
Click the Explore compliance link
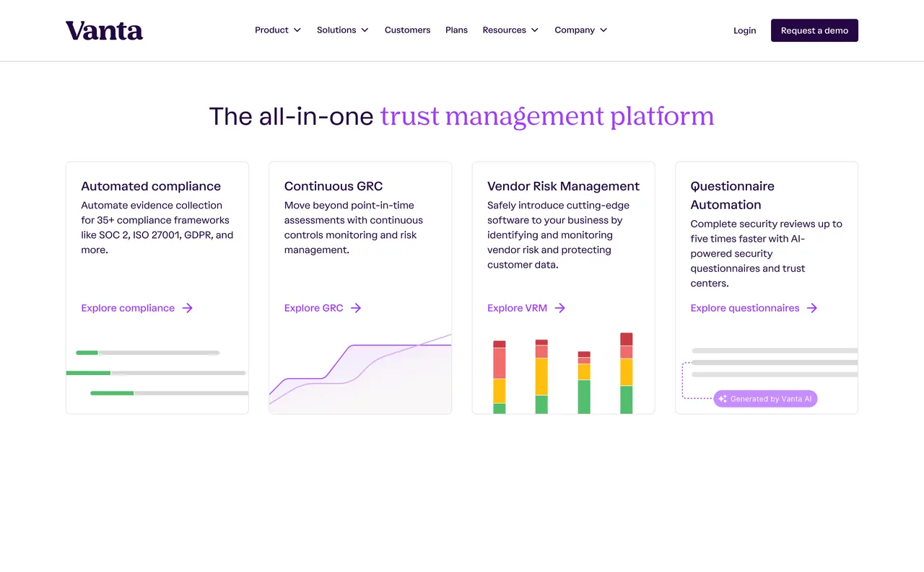[x=128, y=308]
